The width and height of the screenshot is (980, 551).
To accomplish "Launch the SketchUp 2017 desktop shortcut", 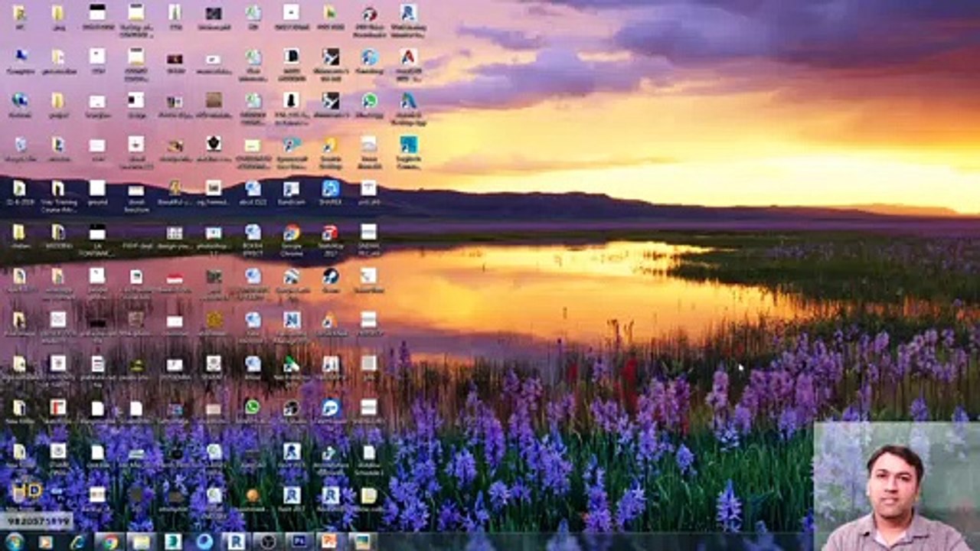I will [330, 238].
